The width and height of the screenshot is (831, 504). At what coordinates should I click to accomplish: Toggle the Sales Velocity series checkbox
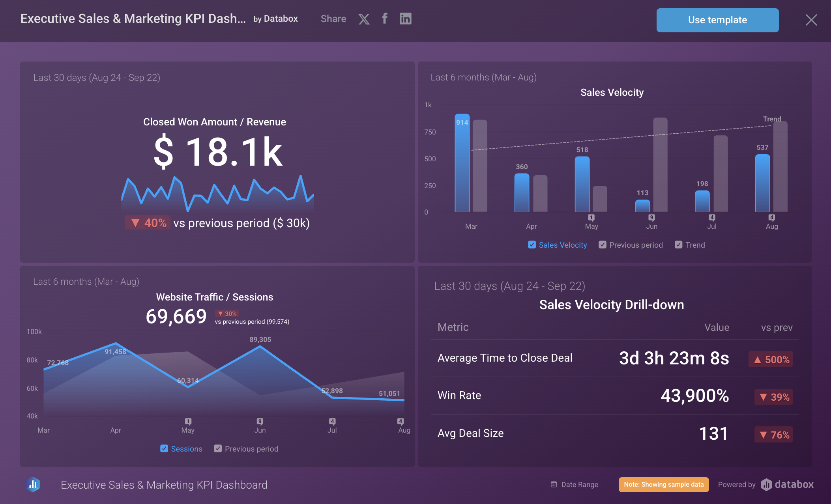click(532, 245)
